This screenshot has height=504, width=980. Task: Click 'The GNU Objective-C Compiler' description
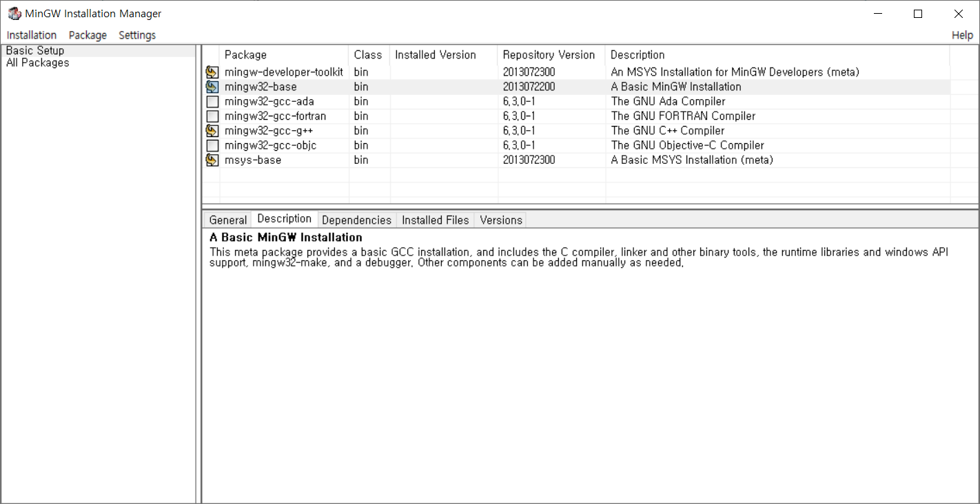click(x=688, y=145)
